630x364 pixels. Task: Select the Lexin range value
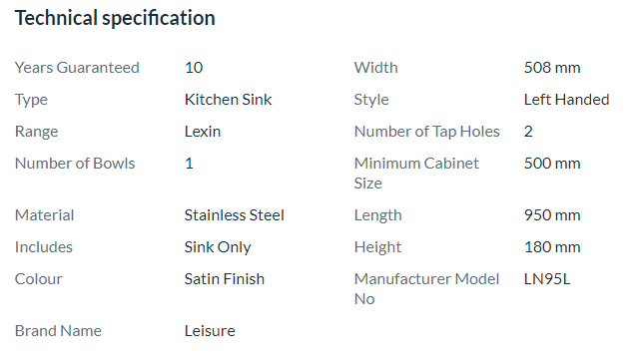point(203,132)
